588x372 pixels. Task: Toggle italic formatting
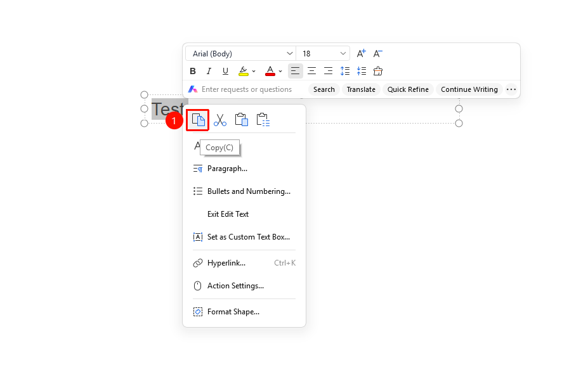(x=209, y=71)
